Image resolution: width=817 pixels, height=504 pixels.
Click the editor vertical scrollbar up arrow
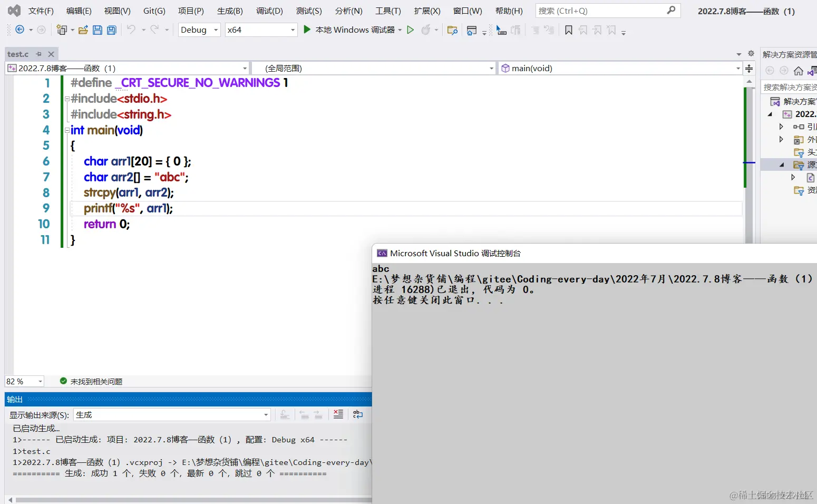click(749, 82)
